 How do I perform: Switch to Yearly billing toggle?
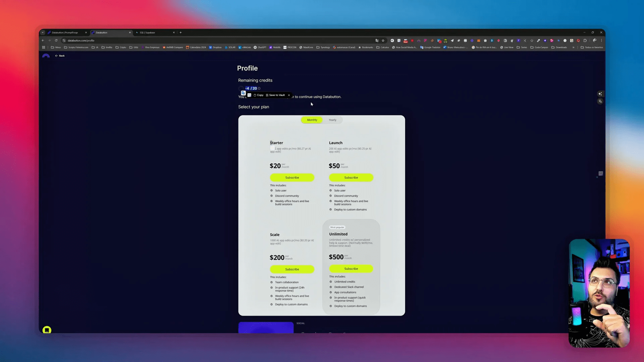pos(332,120)
